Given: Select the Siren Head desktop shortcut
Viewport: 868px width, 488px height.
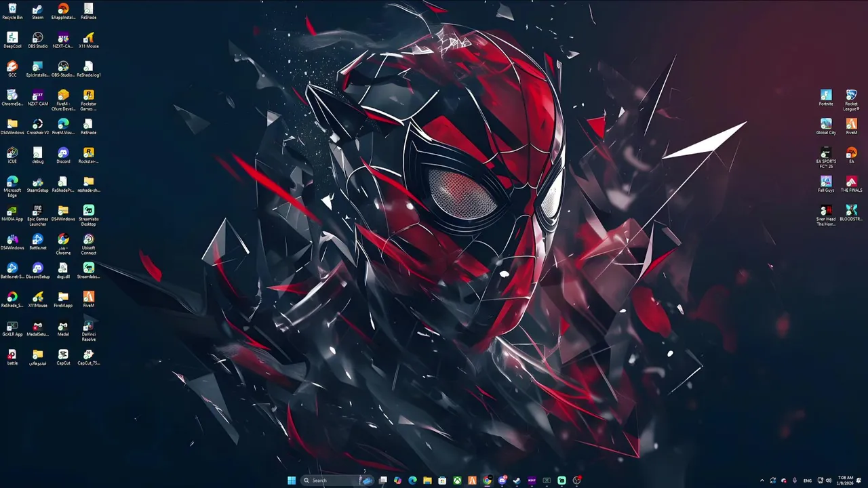Looking at the screenshot, I should tap(825, 216).
